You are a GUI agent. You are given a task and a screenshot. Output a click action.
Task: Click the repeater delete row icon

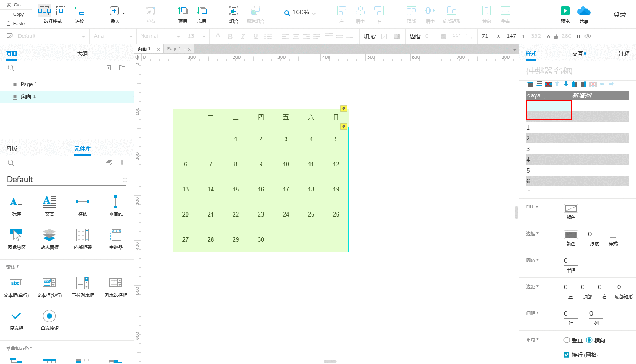tap(548, 84)
